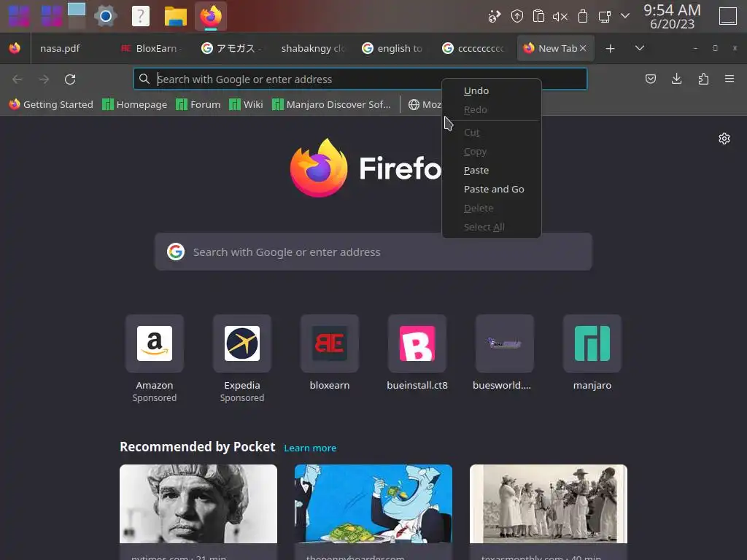Open a new tab with plus icon
747x560 pixels.
click(610, 49)
